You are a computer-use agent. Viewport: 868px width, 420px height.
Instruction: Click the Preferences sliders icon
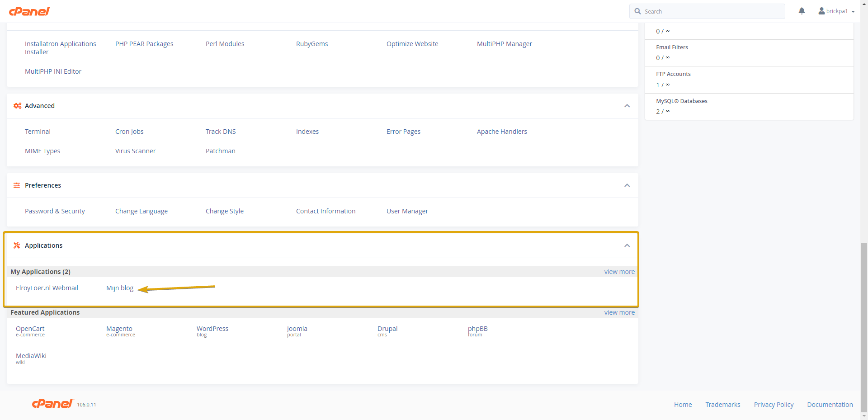point(17,185)
